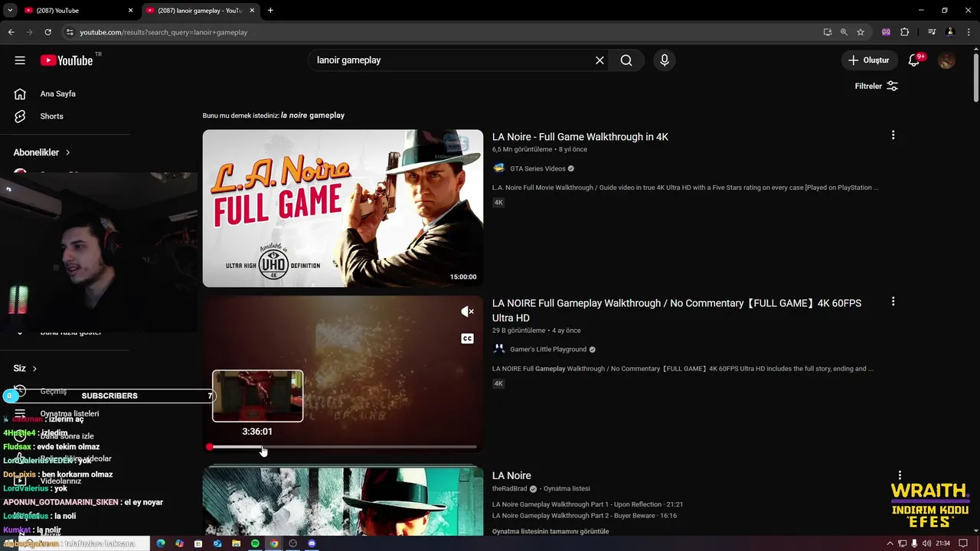Open Filtreler search filters
This screenshot has height=551, width=980.
click(877, 86)
